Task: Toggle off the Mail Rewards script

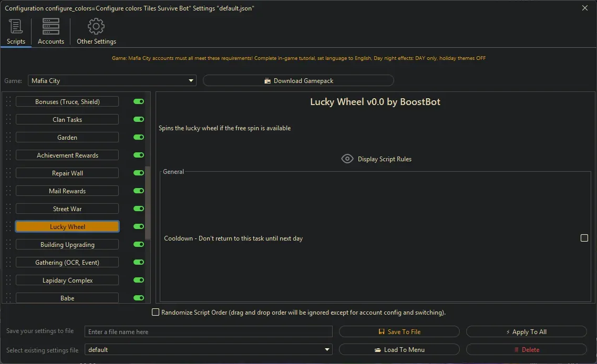Action: [139, 191]
